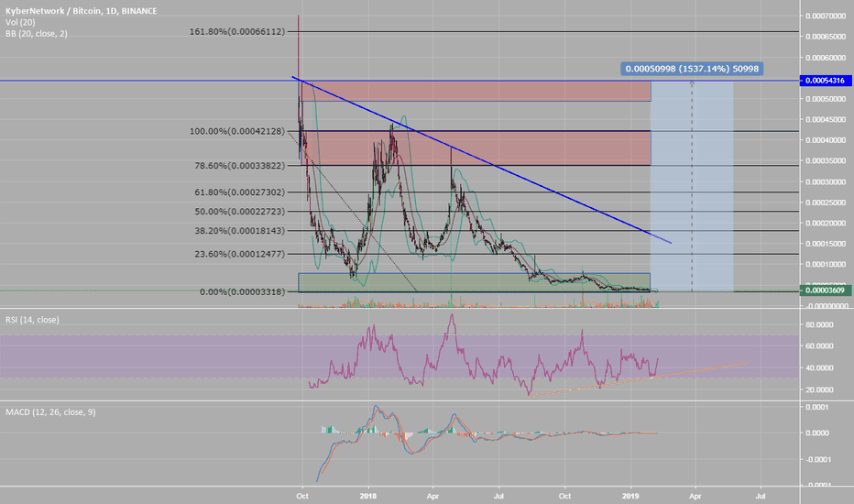Select the price range label showing 1537.14%
The image size is (854, 504).
(692, 69)
